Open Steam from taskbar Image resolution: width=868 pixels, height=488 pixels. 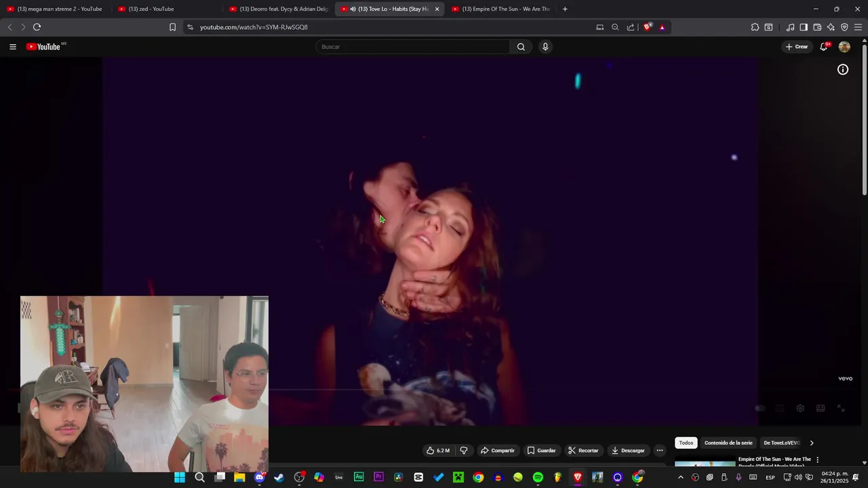point(279,477)
